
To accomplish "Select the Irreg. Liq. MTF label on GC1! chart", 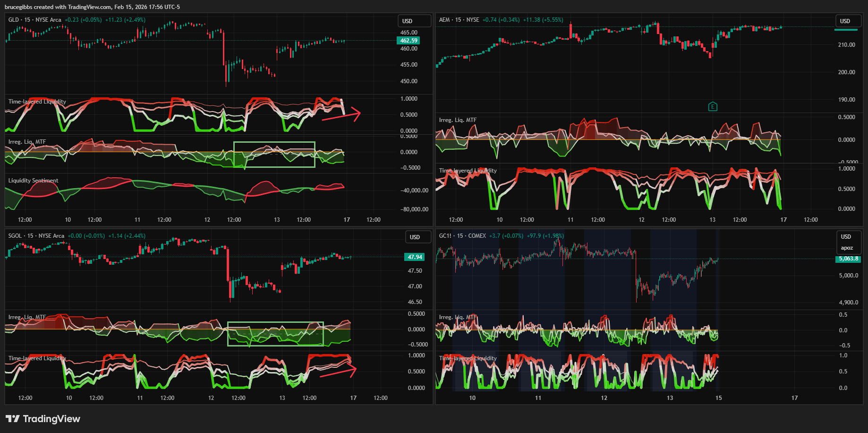I will 458,317.
